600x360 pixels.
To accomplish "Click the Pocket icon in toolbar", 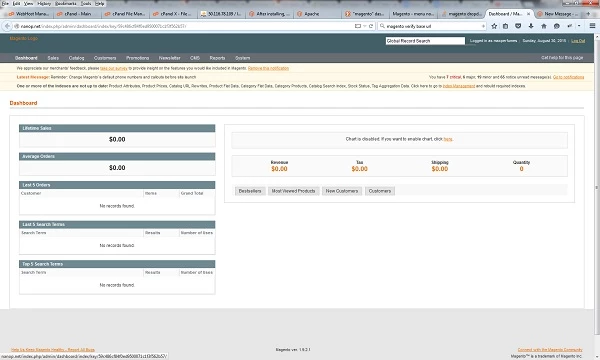I will 518,26.
